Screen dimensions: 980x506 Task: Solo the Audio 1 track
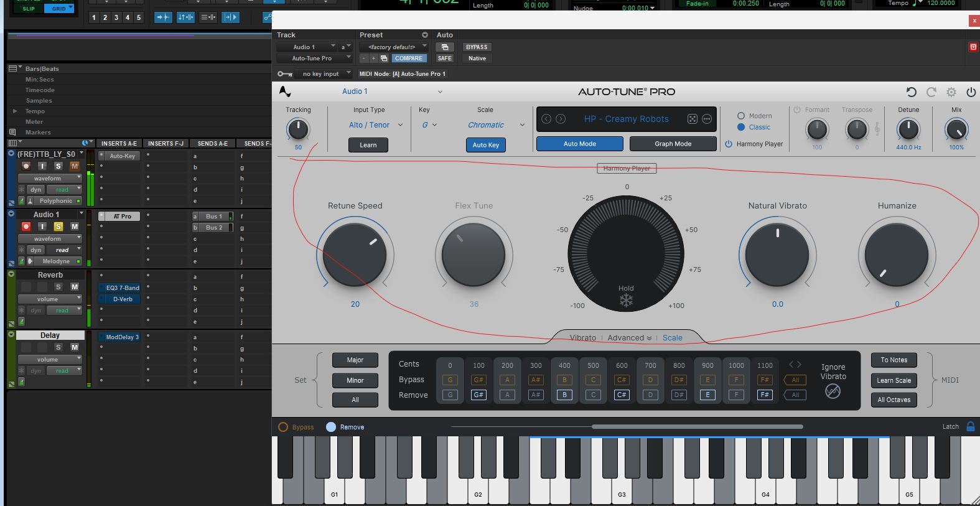pyautogui.click(x=58, y=227)
